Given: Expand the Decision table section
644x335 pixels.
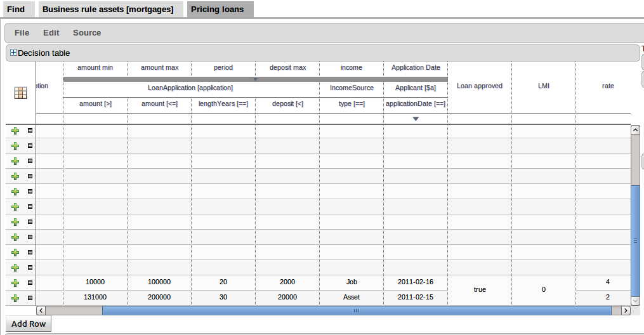Looking at the screenshot, I should click(x=14, y=53).
